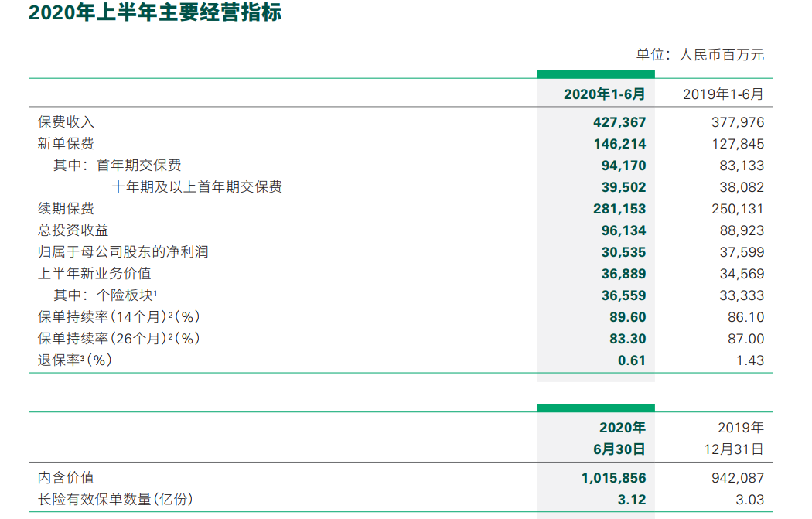This screenshot has width=812, height=519.
Task: Click the row label 续期保费
Action: [66, 209]
